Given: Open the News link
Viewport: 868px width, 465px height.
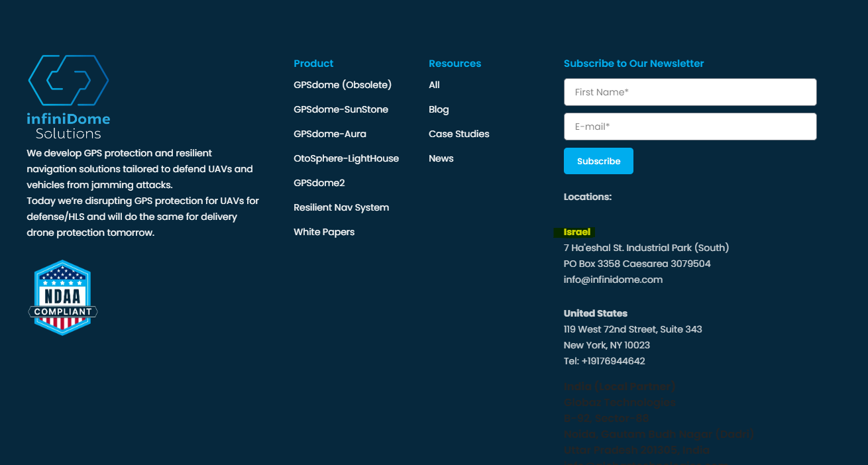Looking at the screenshot, I should click(441, 158).
